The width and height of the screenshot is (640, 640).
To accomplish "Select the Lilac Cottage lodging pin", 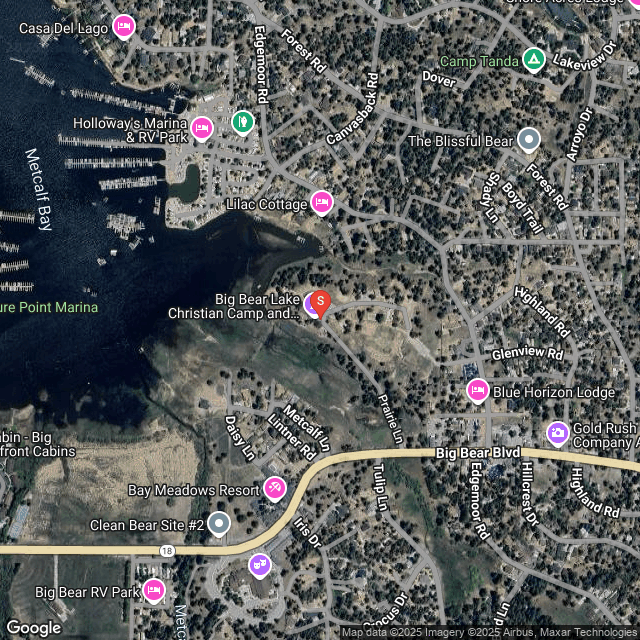I will 322,203.
